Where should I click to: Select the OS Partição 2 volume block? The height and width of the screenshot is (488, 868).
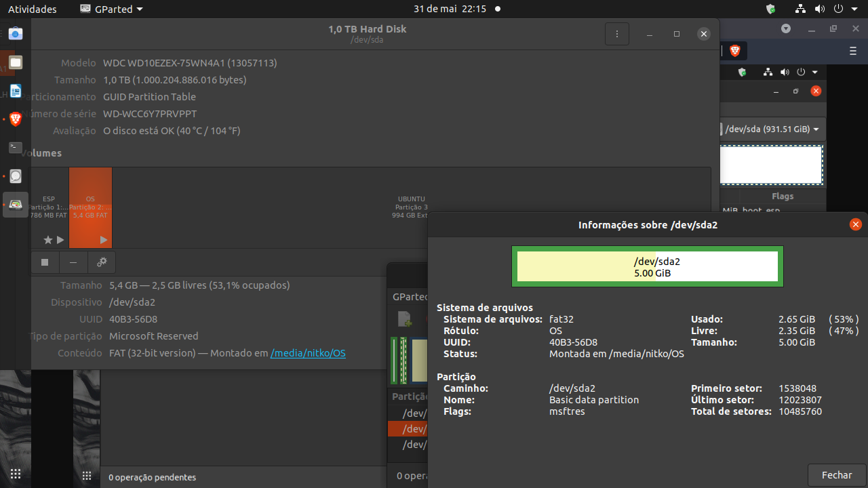[90, 207]
